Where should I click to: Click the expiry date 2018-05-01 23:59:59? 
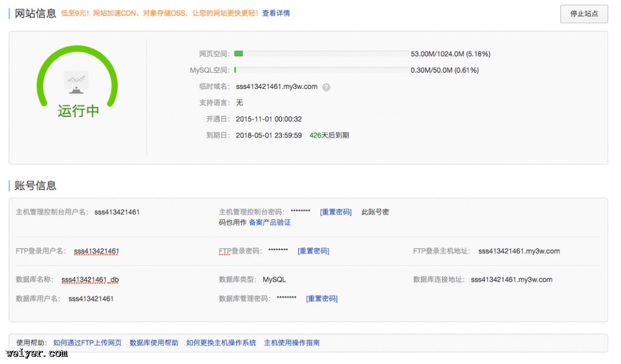(269, 135)
